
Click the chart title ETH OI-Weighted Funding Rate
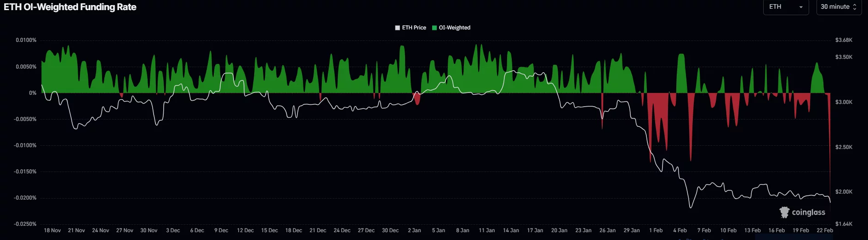[70, 7]
